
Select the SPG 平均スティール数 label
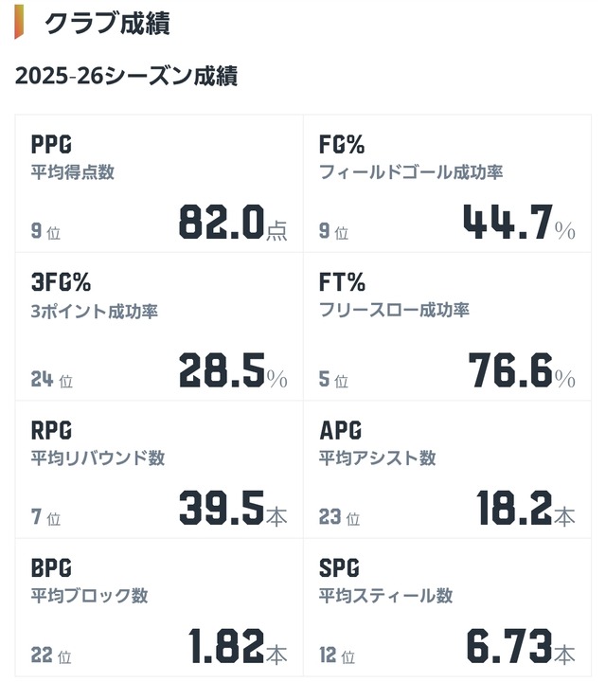click(385, 582)
